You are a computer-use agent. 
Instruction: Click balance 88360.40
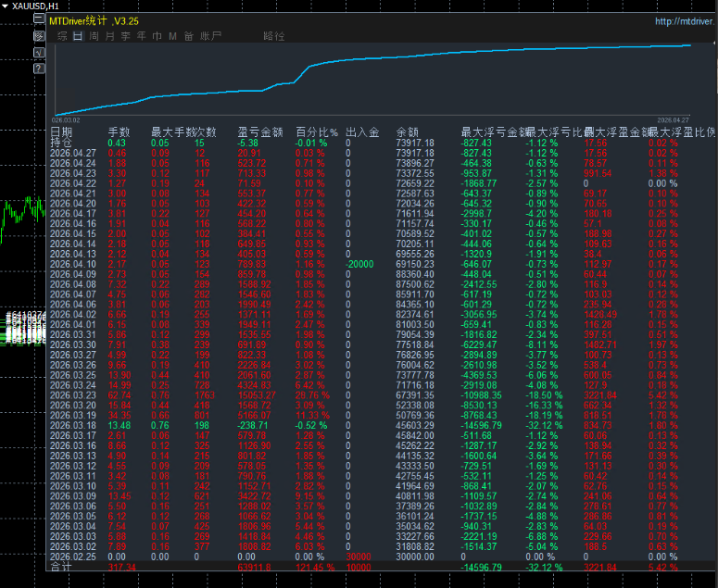(x=415, y=274)
